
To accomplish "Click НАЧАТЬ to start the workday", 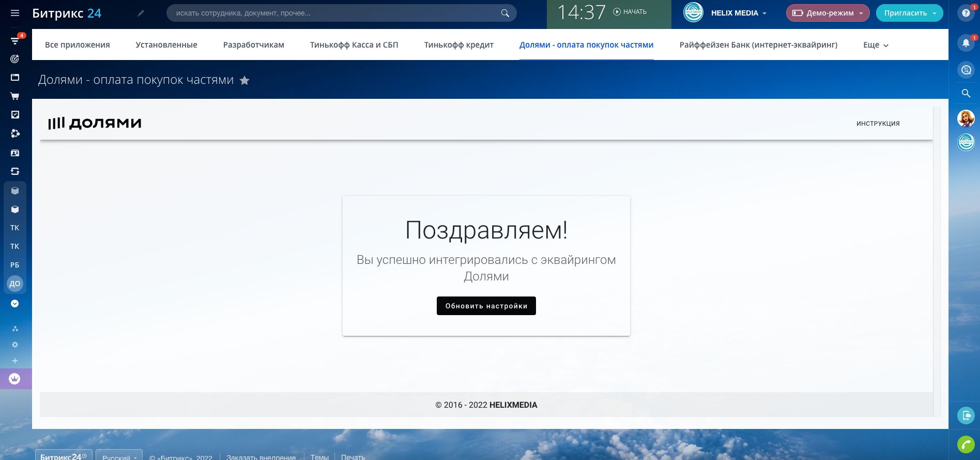I will pyautogui.click(x=630, y=12).
